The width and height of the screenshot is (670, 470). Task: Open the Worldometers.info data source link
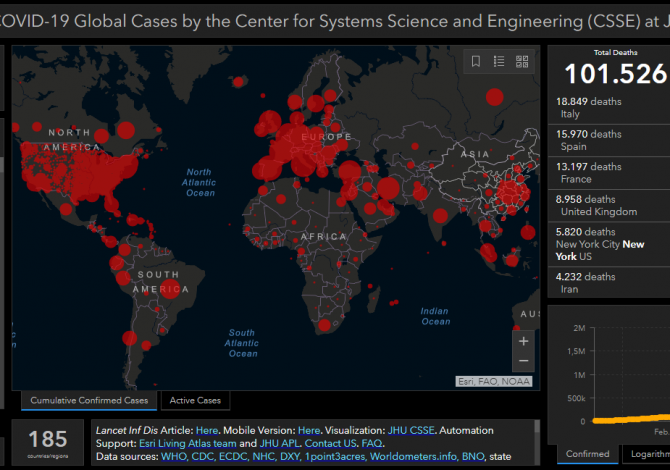coord(413,457)
